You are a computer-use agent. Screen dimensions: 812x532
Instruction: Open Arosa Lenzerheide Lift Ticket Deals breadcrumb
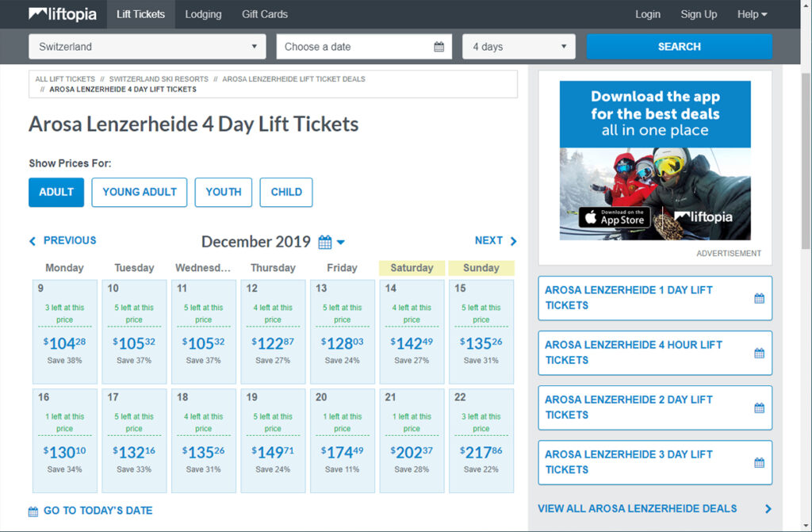pyautogui.click(x=293, y=79)
